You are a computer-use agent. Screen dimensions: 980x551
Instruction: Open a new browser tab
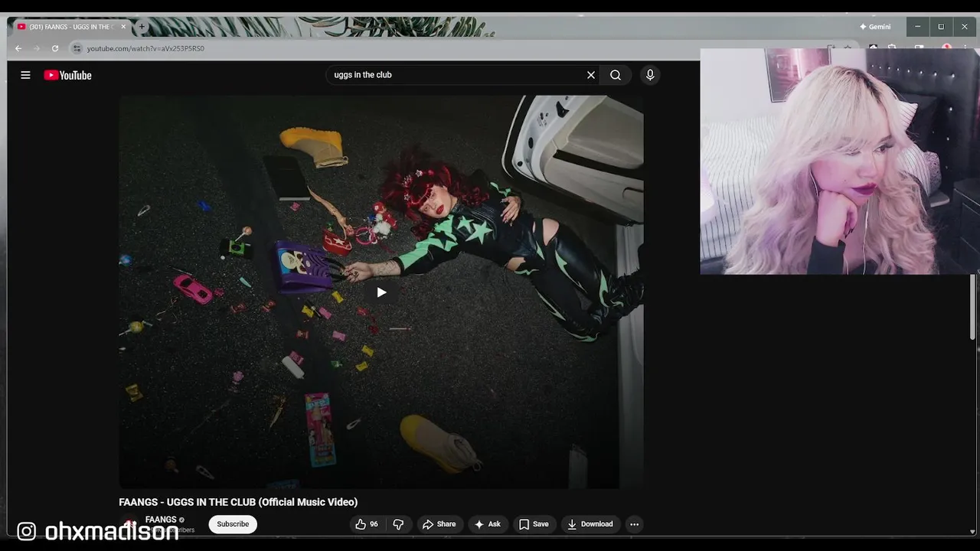[x=142, y=27]
